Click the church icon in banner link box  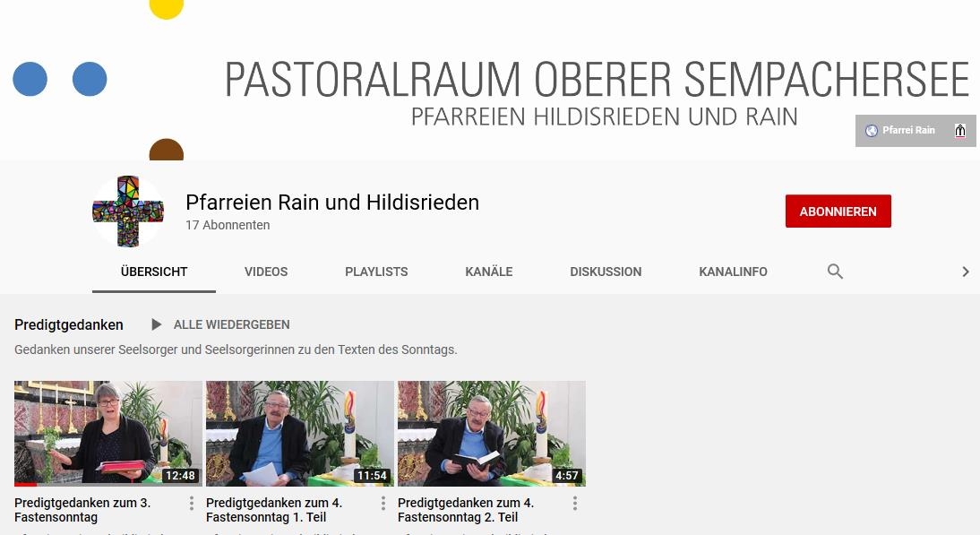[960, 131]
